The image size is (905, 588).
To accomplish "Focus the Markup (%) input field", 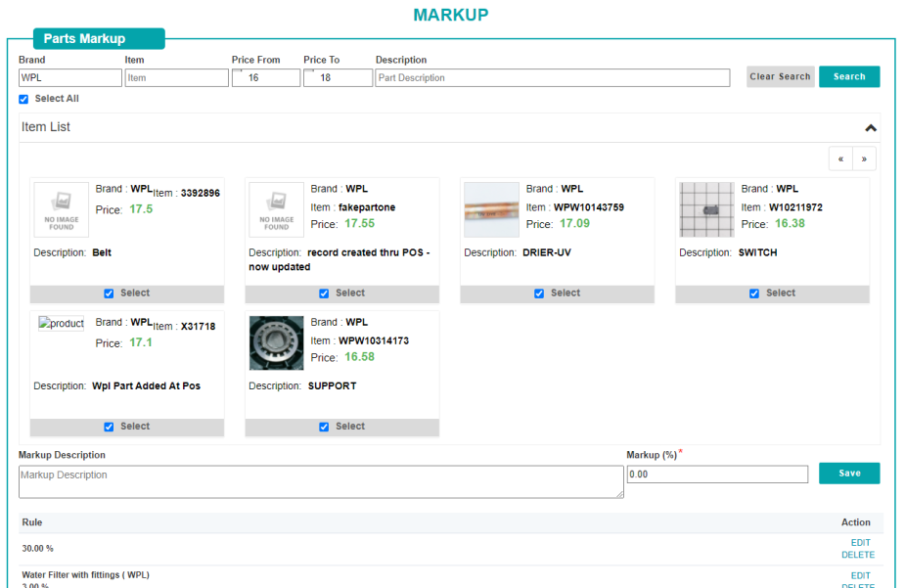I will 716,475.
